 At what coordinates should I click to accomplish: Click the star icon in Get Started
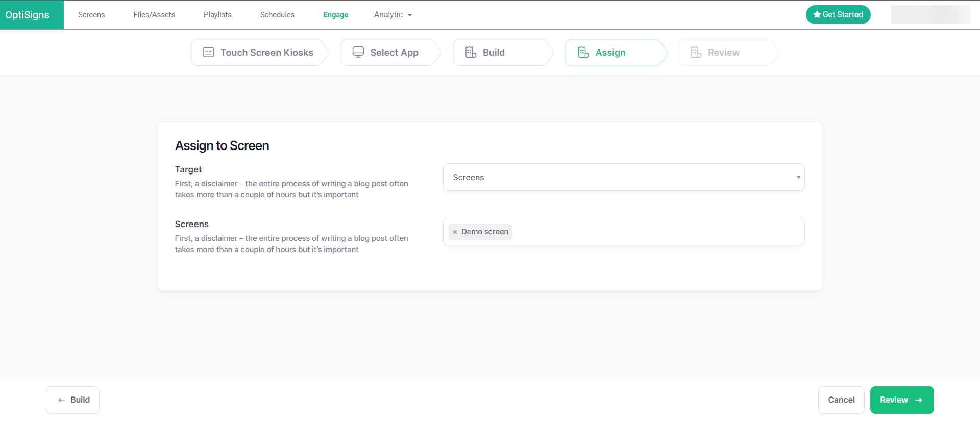click(x=817, y=14)
